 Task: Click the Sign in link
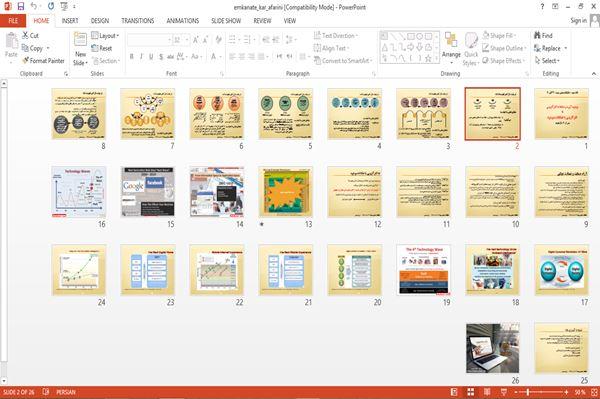[578, 21]
